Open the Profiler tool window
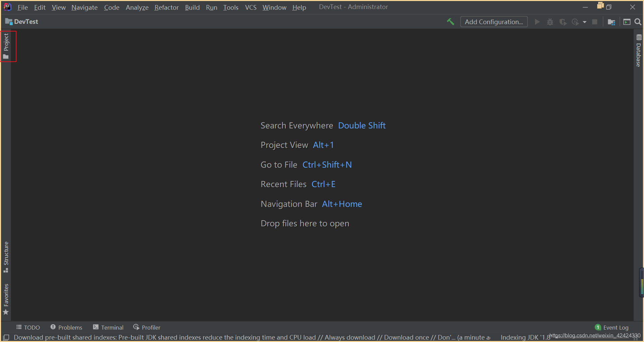The image size is (644, 342). (x=147, y=327)
